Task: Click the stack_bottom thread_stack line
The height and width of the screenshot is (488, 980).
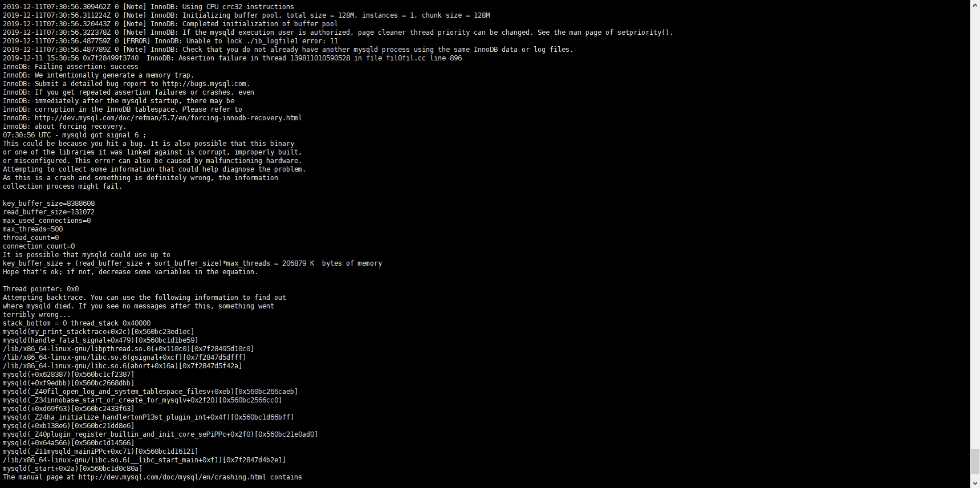Action: [x=77, y=323]
